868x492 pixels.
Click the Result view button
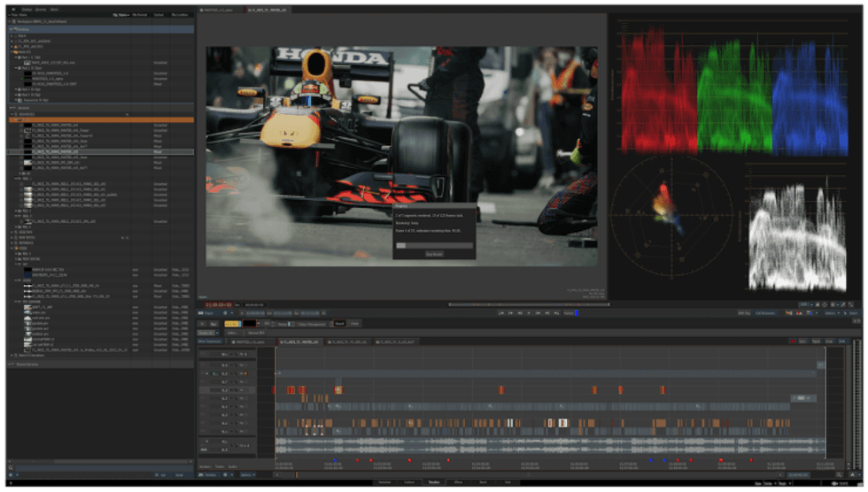(339, 324)
